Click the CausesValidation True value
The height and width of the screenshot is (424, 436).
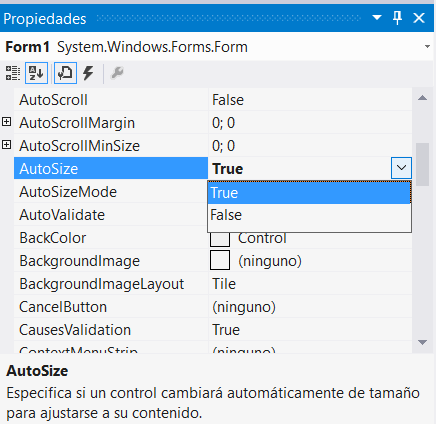tap(226, 330)
